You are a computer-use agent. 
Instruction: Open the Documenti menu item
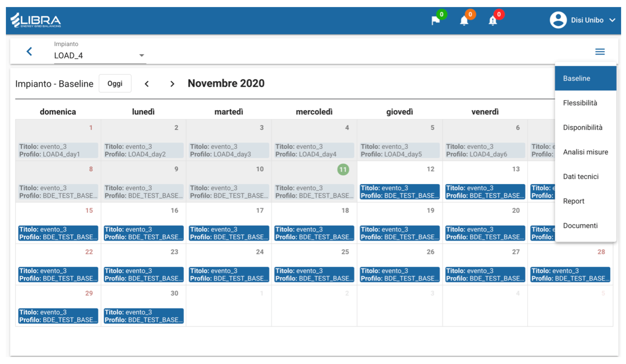coord(580,226)
